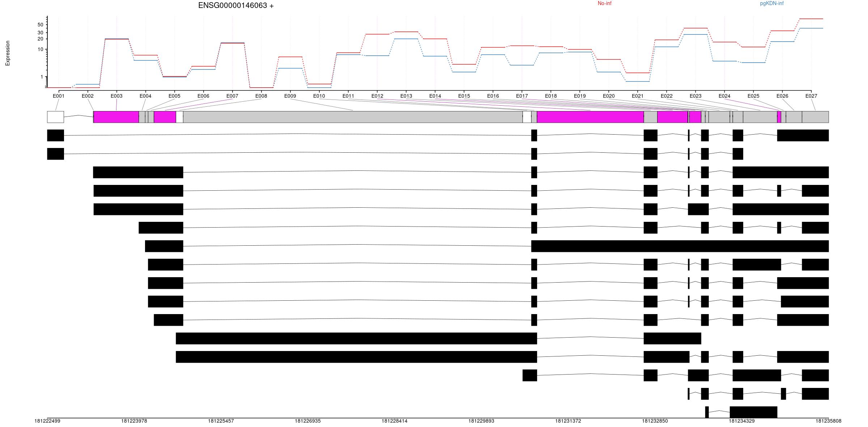The image size is (868, 427).
Task: Click genomic coordinate 181232850
Action: click(x=655, y=421)
